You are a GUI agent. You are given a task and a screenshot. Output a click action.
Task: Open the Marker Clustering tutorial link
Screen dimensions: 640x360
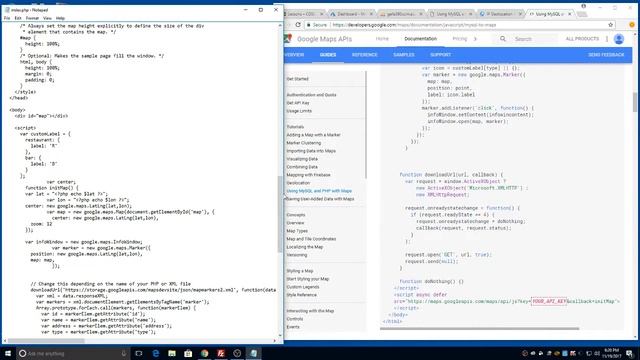(304, 143)
